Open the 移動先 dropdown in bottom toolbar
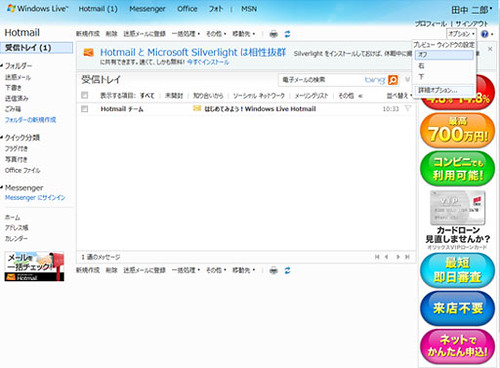This screenshot has width=500, height=368. pyautogui.click(x=244, y=270)
